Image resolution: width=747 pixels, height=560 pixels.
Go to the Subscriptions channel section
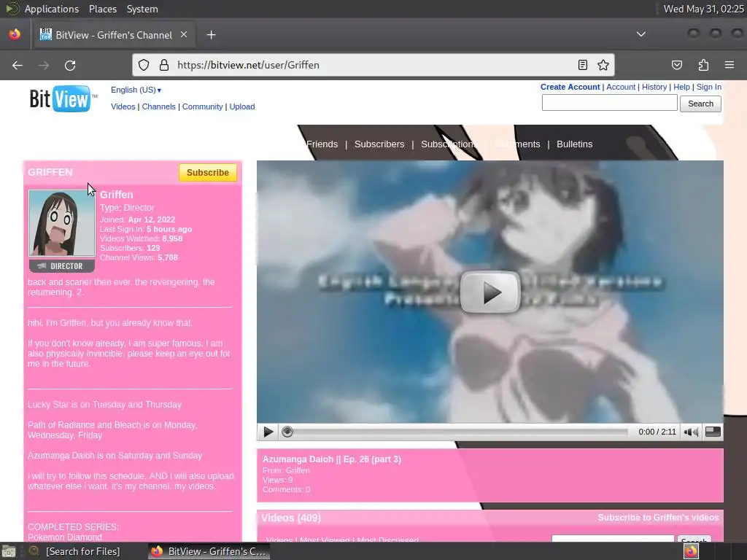point(449,144)
